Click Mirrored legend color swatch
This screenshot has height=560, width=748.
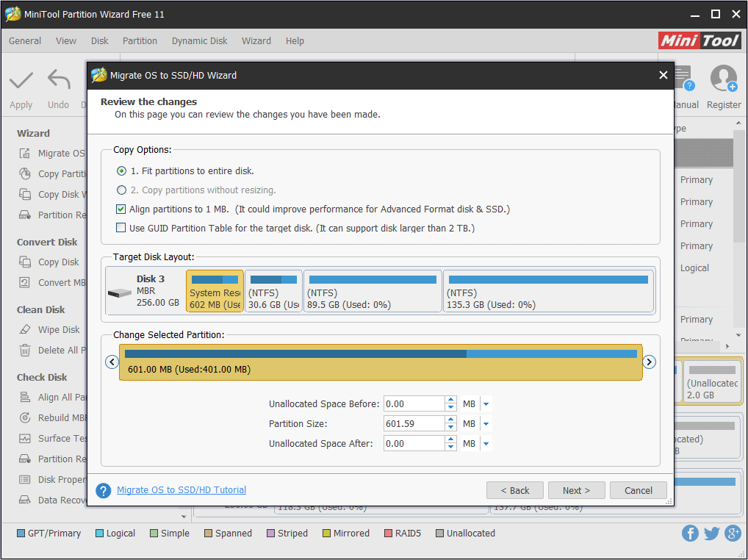click(326, 534)
